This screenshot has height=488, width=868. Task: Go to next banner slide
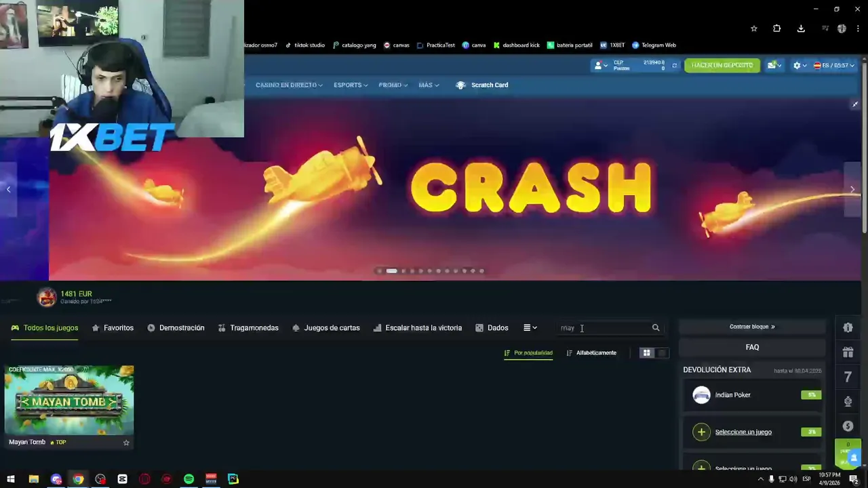click(x=852, y=190)
